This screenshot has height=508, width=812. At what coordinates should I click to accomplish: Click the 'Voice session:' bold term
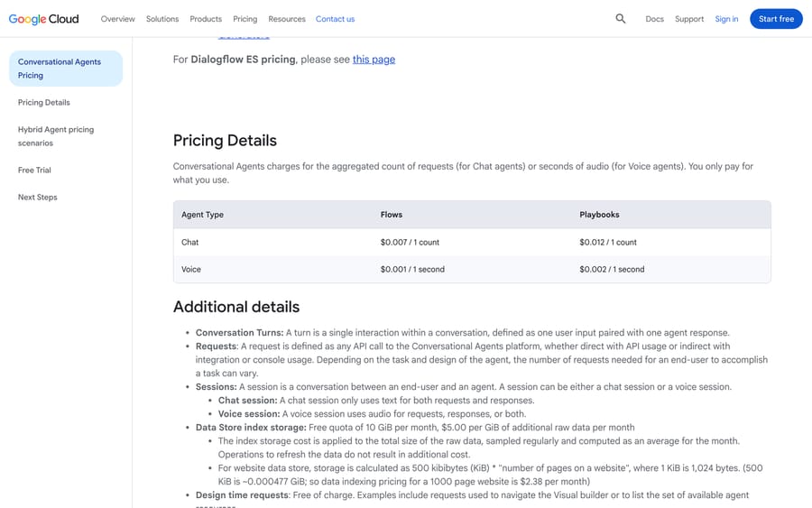[249, 414]
